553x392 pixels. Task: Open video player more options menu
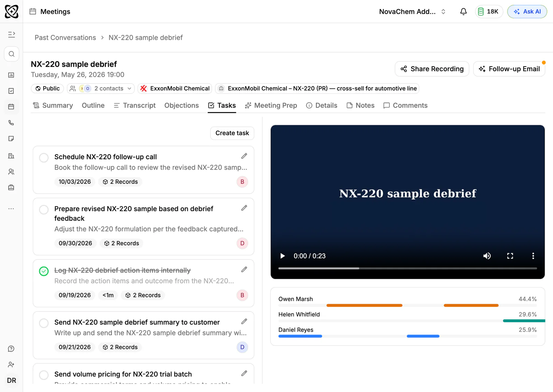pyautogui.click(x=533, y=256)
